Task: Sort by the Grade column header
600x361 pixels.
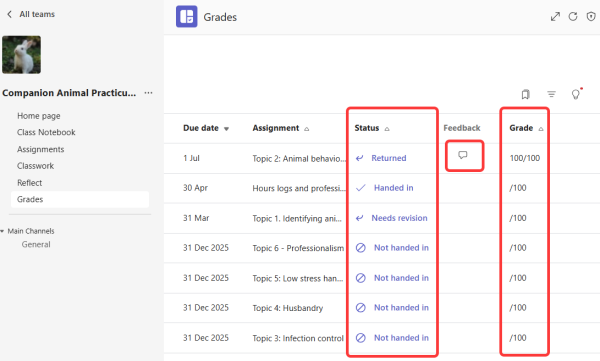Action: (526, 128)
